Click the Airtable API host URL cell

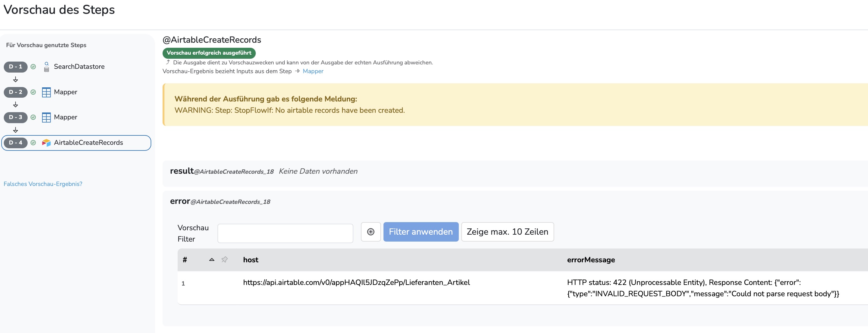(x=356, y=282)
